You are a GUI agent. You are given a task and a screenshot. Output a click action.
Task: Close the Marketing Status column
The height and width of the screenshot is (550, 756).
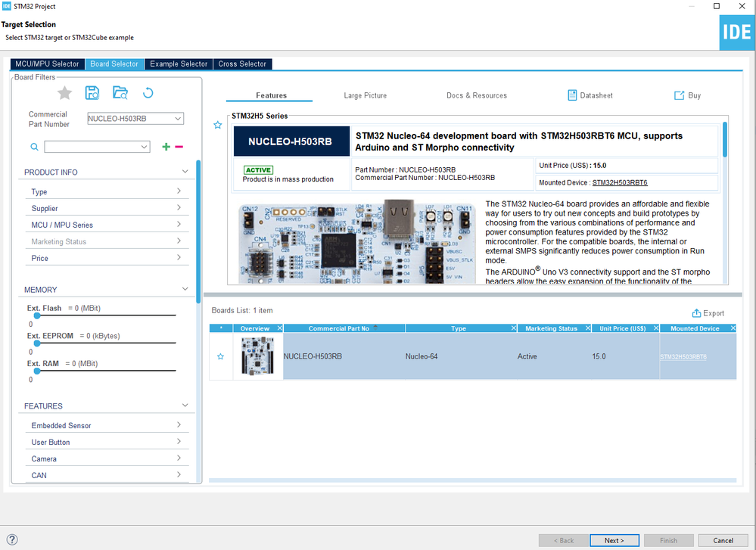588,328
